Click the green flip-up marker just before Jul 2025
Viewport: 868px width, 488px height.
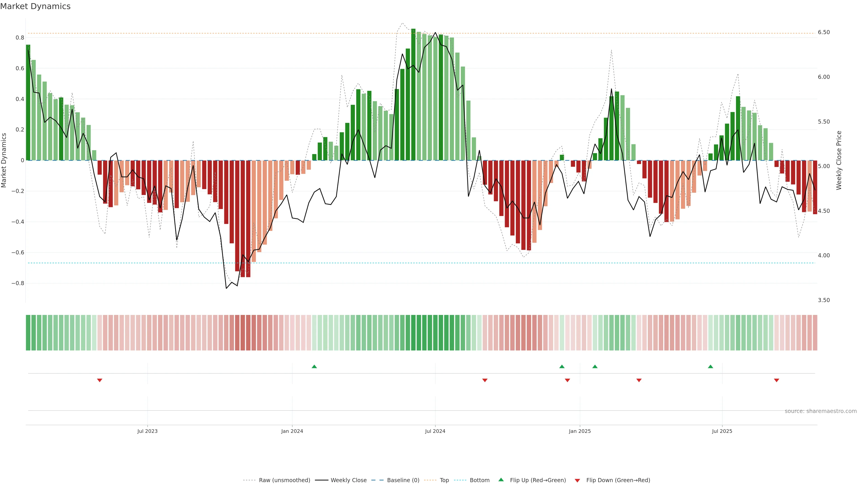click(x=710, y=366)
